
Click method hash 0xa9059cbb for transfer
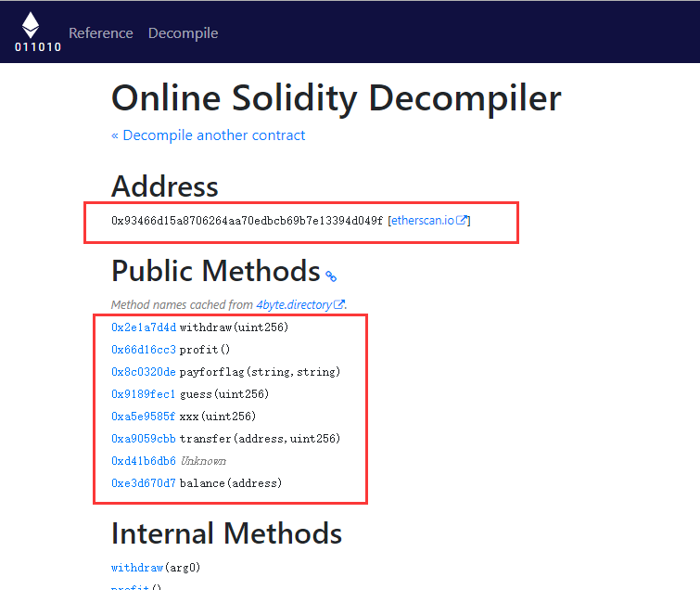click(143, 439)
